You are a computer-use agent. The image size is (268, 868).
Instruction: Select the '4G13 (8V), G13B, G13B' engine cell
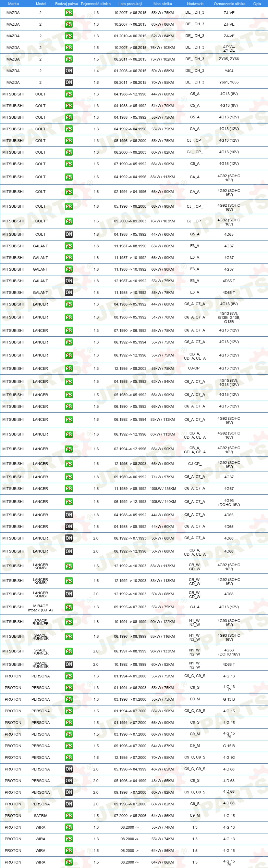[229, 318]
